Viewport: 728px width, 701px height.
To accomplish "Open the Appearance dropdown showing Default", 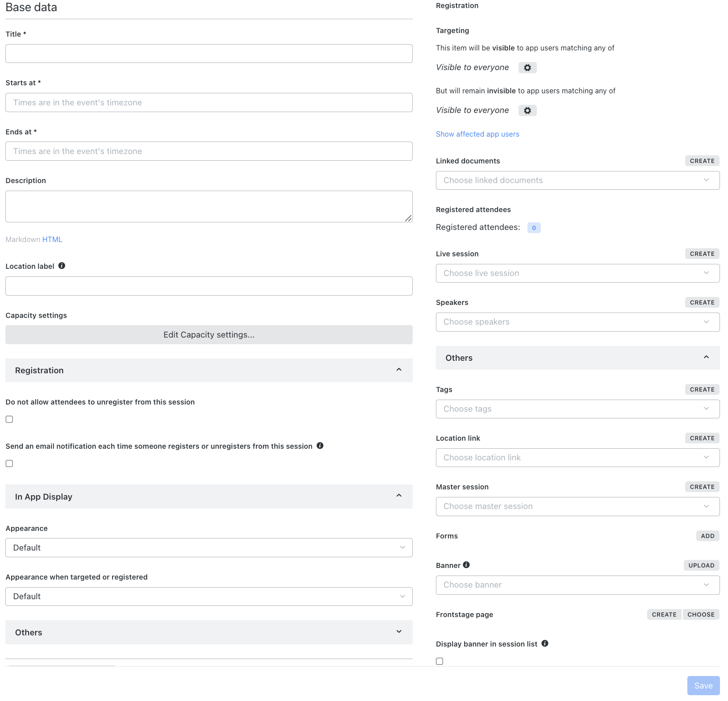I will pyautogui.click(x=209, y=547).
